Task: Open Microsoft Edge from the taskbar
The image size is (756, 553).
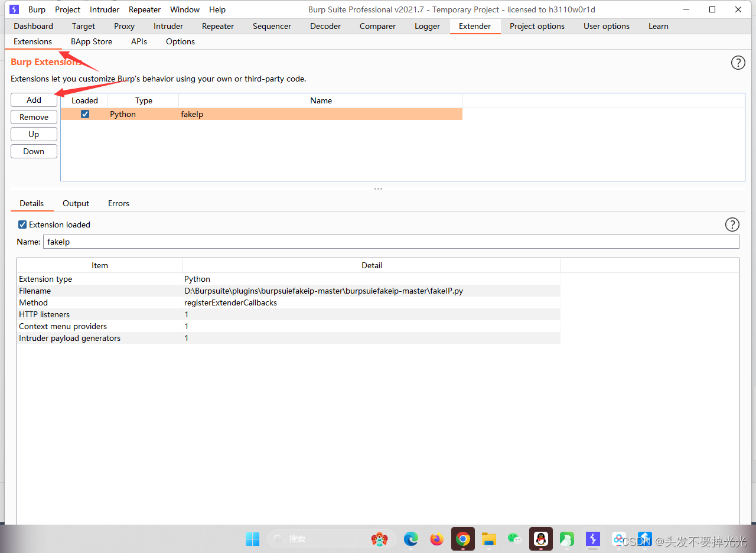Action: pos(410,539)
